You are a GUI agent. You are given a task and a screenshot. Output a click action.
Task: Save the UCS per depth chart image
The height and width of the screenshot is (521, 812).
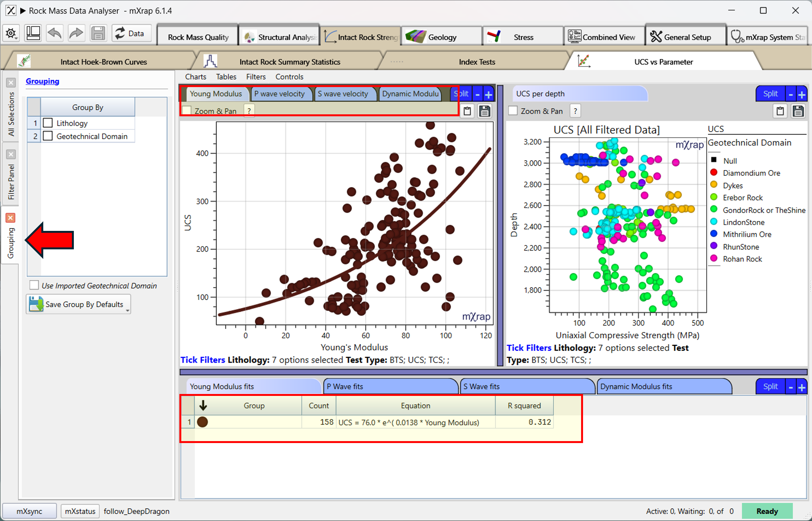[x=798, y=111]
